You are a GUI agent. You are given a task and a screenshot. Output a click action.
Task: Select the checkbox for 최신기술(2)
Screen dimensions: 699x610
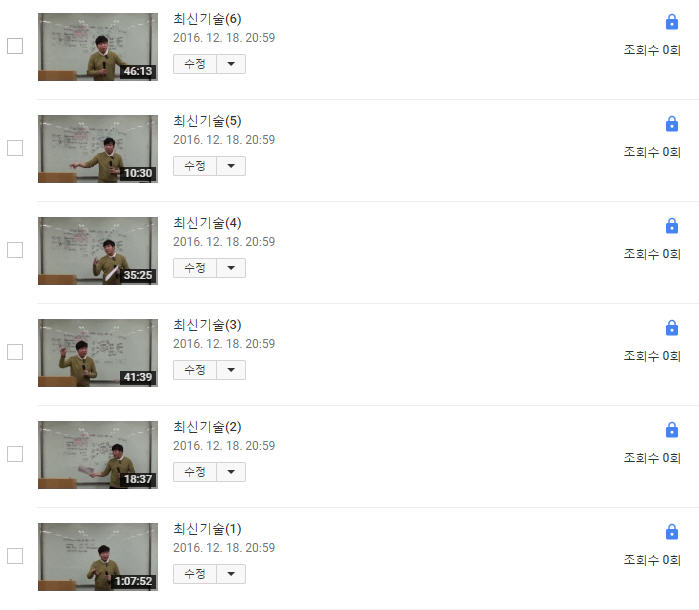pos(15,454)
